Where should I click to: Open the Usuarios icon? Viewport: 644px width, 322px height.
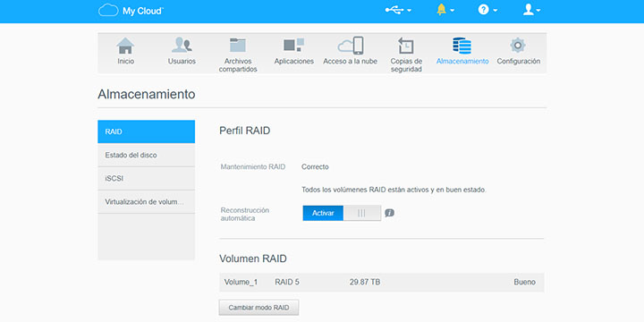pos(182,46)
